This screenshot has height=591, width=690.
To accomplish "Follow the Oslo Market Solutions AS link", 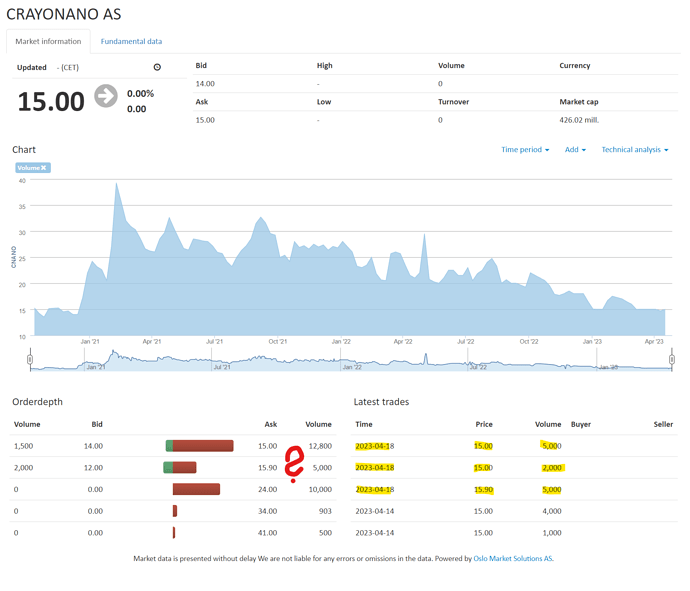I will click(513, 558).
